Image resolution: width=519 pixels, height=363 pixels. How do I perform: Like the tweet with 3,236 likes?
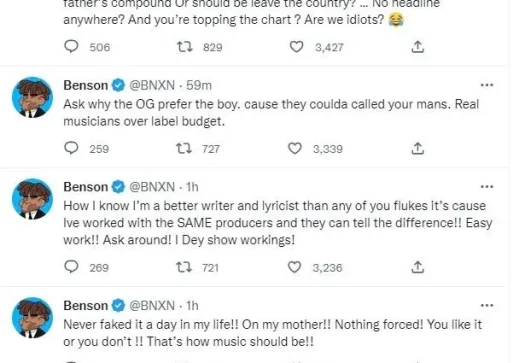point(294,267)
